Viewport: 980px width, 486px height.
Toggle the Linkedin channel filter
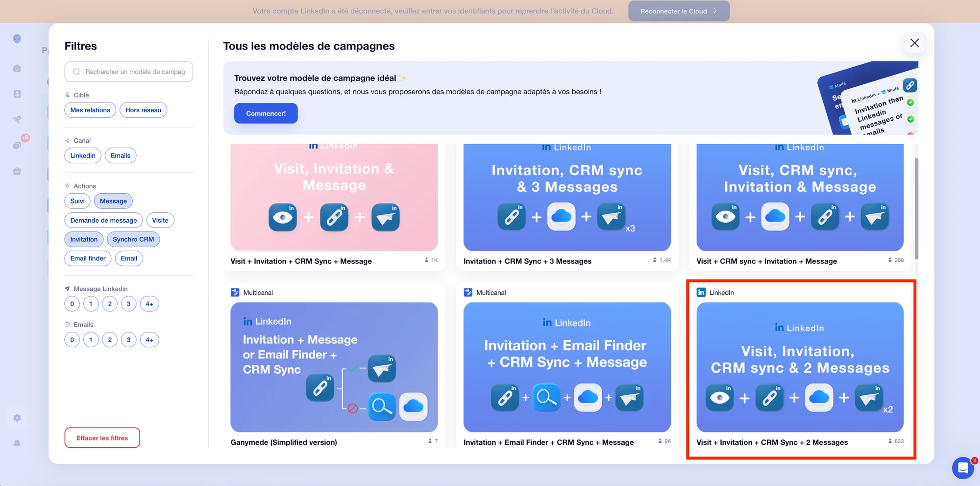click(x=83, y=155)
